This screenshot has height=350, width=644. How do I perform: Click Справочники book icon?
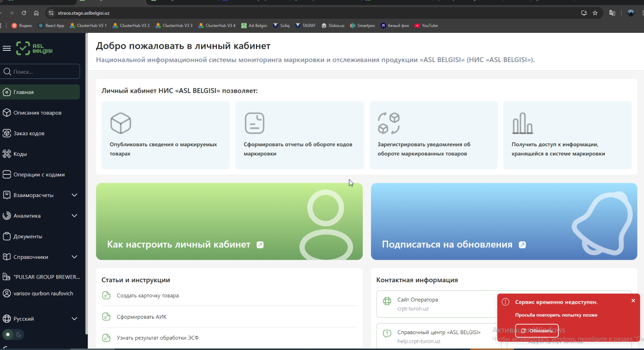[x=7, y=257]
